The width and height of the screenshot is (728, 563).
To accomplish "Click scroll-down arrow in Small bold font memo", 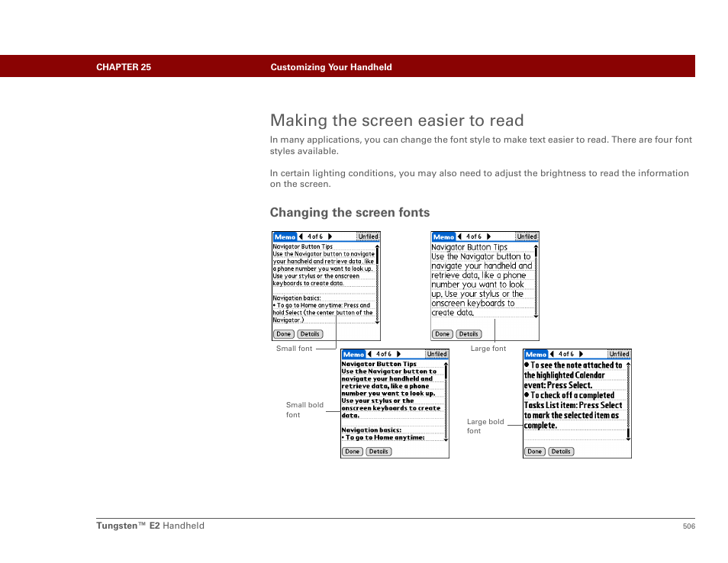I will pos(446,439).
